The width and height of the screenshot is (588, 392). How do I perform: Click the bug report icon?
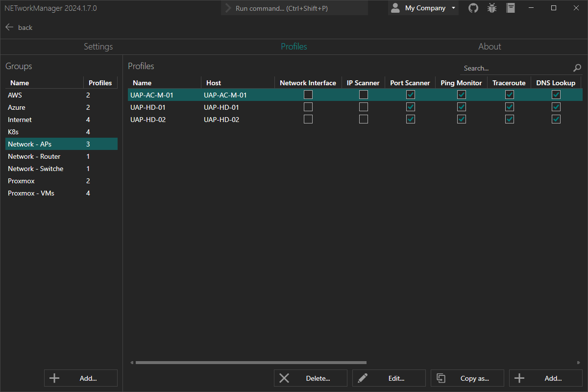pos(492,8)
